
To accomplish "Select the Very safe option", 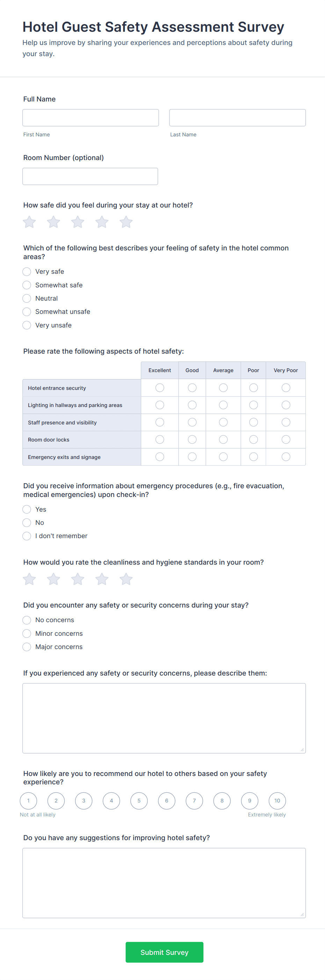I will [x=27, y=271].
